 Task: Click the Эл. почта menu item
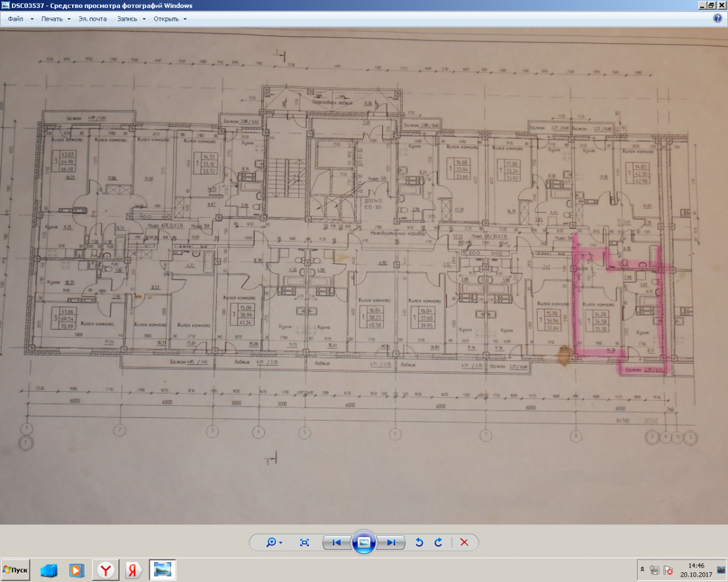coord(92,19)
